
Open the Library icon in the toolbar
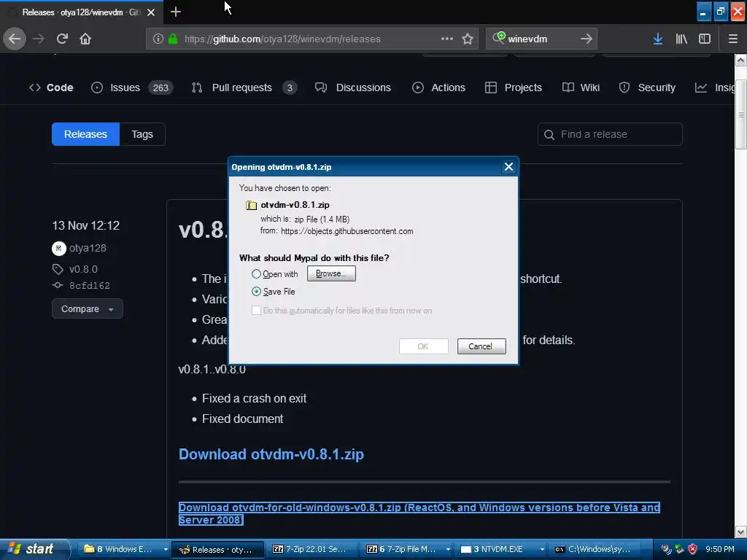(681, 39)
